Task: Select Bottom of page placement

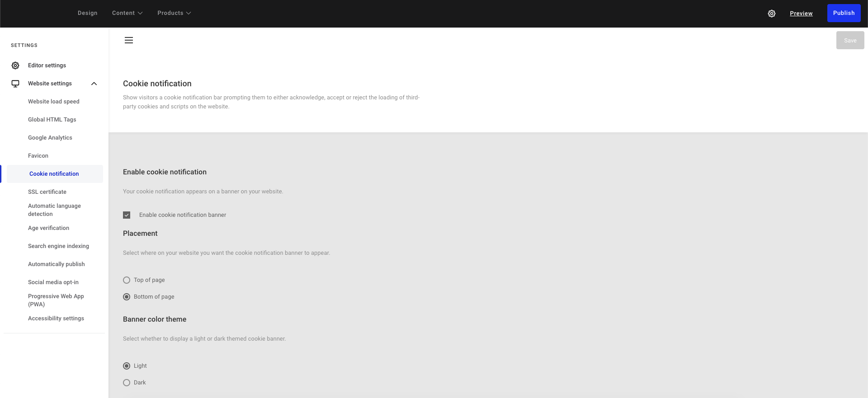Action: click(127, 297)
